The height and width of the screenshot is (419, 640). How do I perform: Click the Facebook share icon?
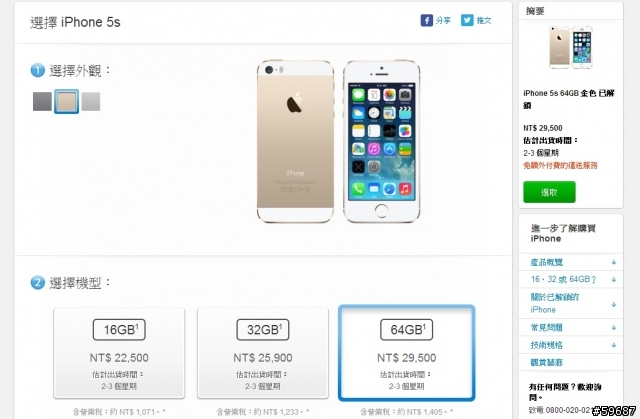click(x=427, y=20)
